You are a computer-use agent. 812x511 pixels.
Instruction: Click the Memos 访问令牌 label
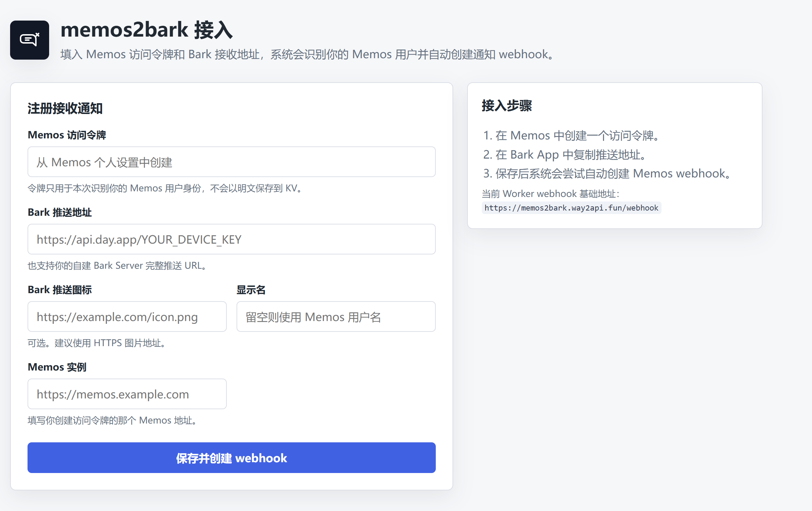point(67,135)
